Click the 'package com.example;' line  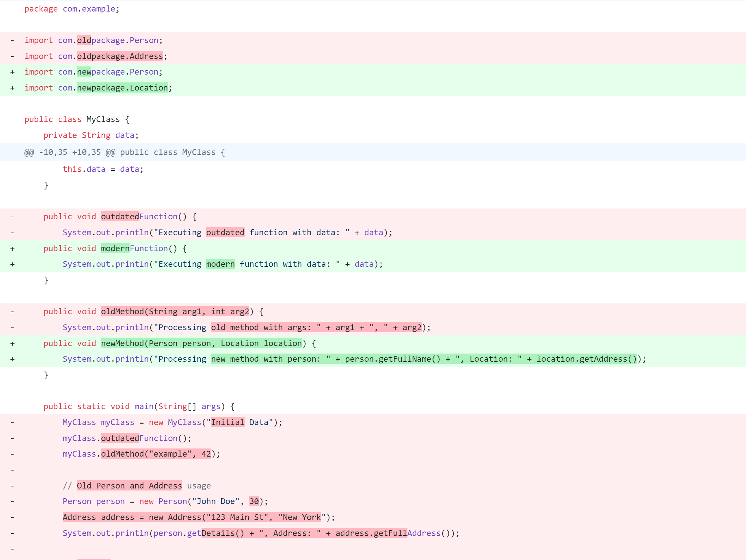pos(72,9)
